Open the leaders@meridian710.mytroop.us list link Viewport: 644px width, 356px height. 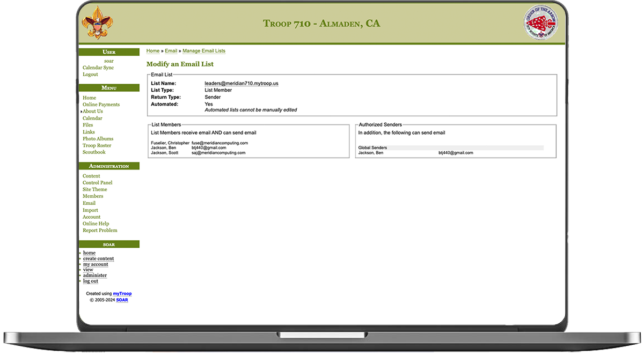[241, 83]
